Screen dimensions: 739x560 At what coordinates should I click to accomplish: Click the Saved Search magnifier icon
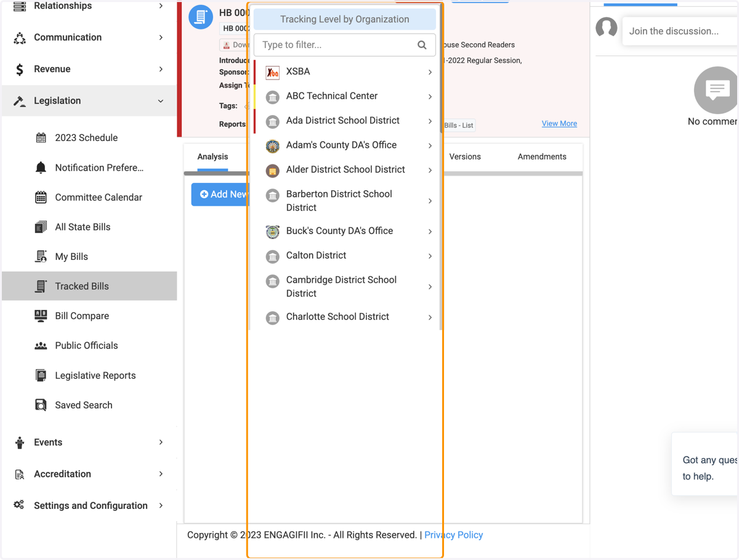pos(41,405)
